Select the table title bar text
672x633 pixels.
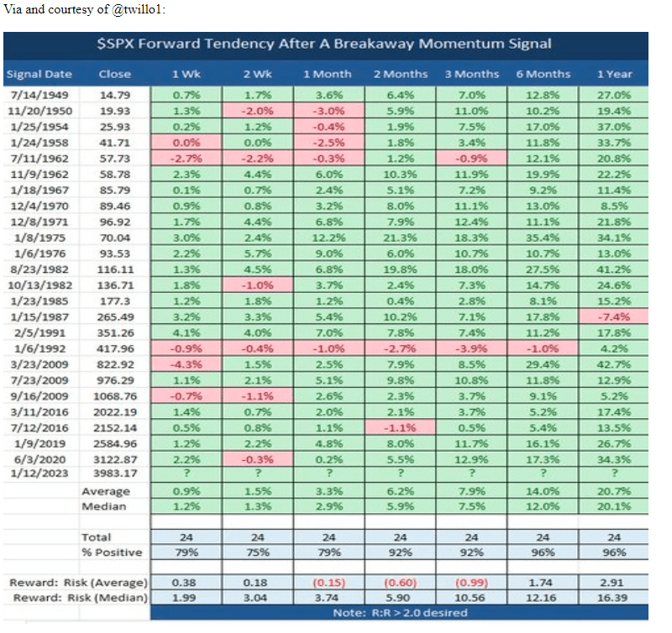tap(326, 44)
